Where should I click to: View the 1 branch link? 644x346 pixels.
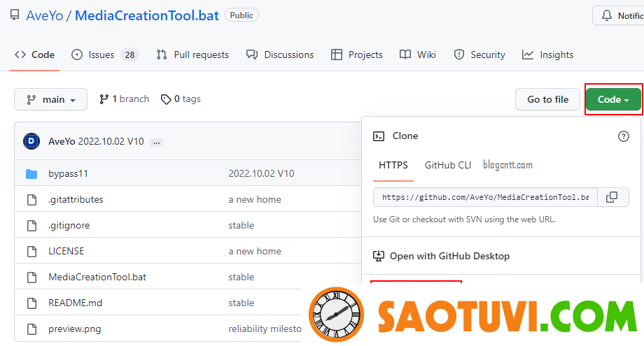tap(124, 99)
